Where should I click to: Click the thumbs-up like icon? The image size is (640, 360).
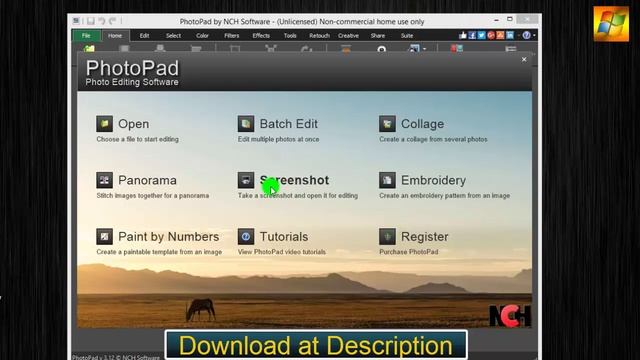coord(462,36)
